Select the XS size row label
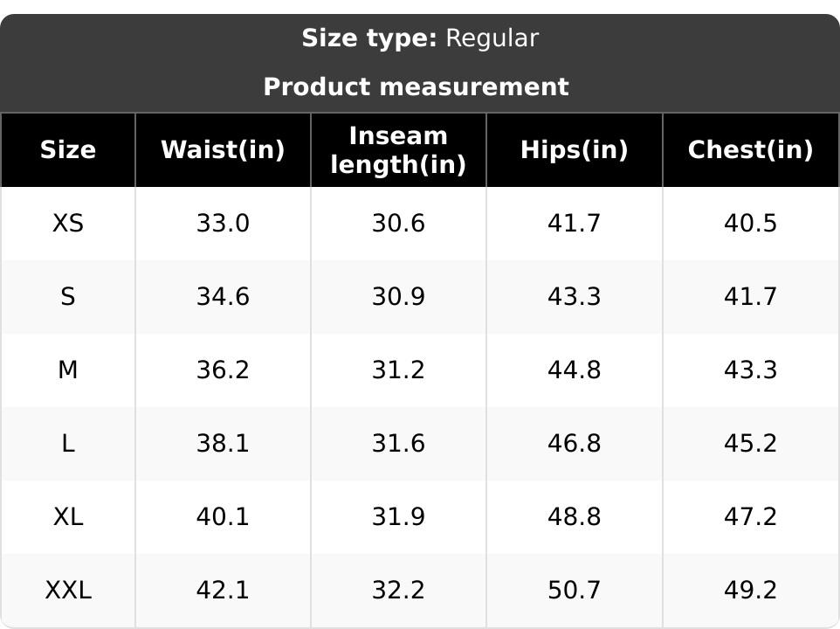This screenshot has width=840, height=629. [68, 223]
